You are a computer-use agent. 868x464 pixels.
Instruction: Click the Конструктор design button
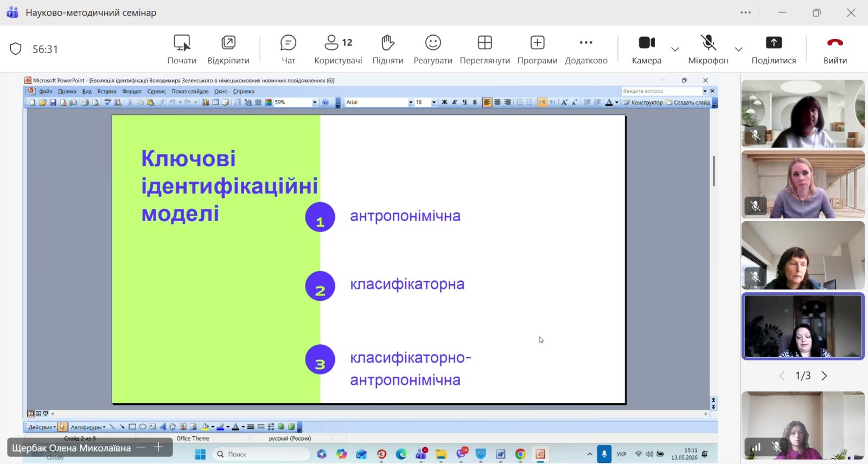[x=643, y=102]
